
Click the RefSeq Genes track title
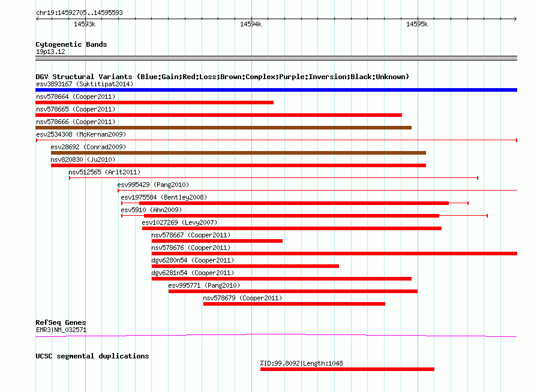tap(61, 322)
